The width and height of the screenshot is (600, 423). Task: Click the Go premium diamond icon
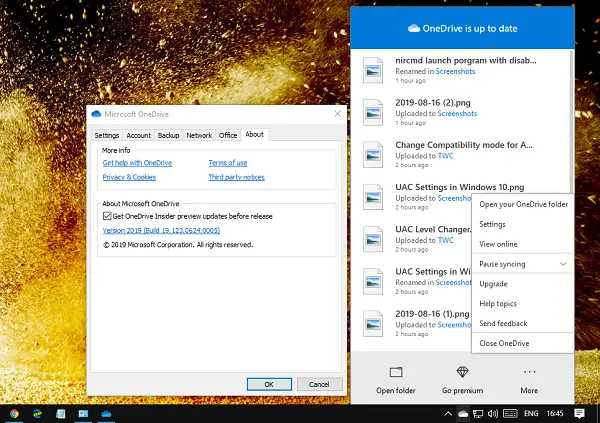(x=462, y=372)
